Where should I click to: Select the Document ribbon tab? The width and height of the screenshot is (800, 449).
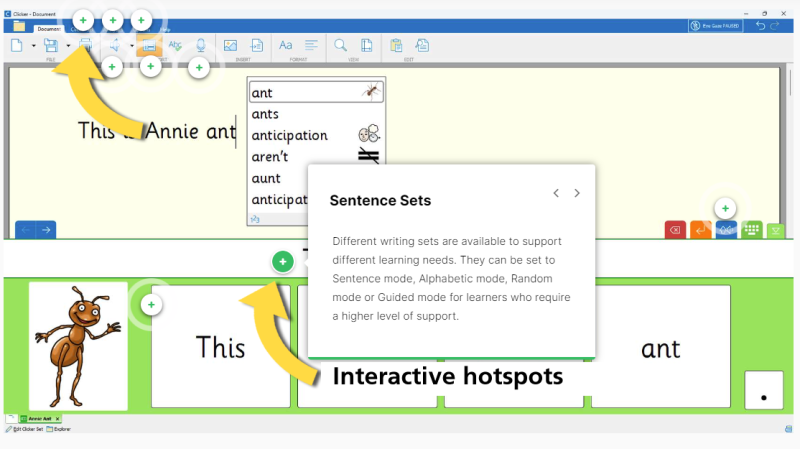click(x=48, y=29)
